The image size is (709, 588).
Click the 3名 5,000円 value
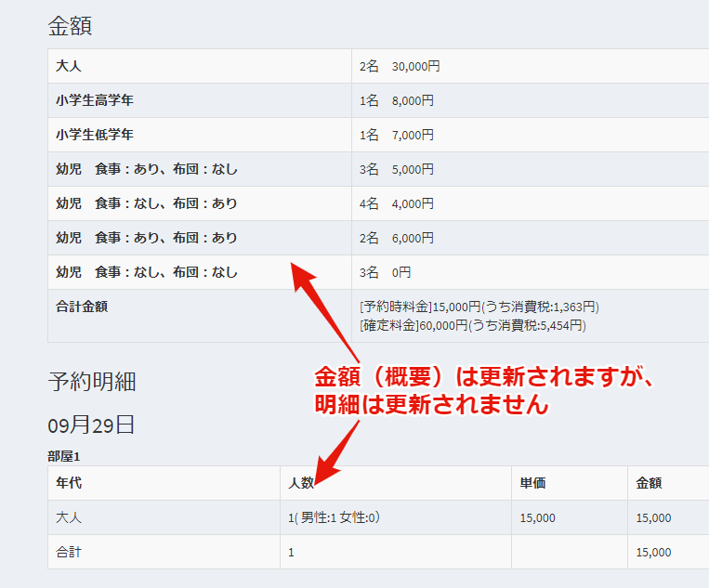pyautogui.click(x=397, y=169)
